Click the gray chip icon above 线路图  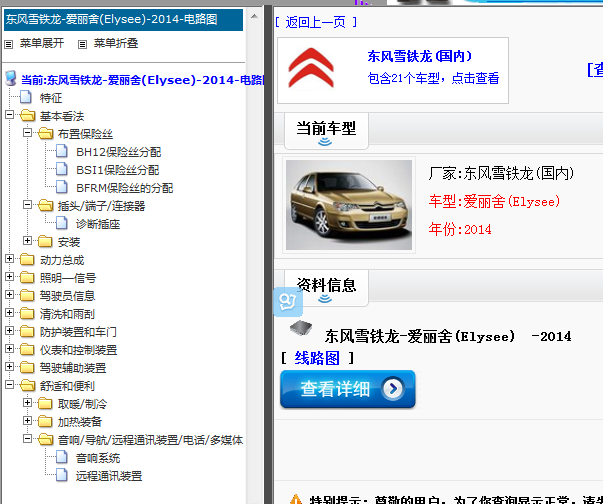point(301,328)
